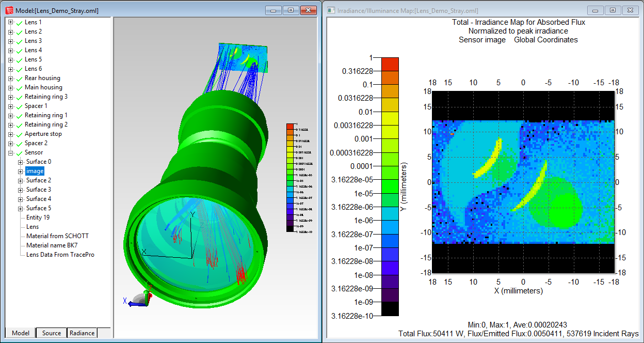Toggle the checkmark on Lens 3

(19, 41)
